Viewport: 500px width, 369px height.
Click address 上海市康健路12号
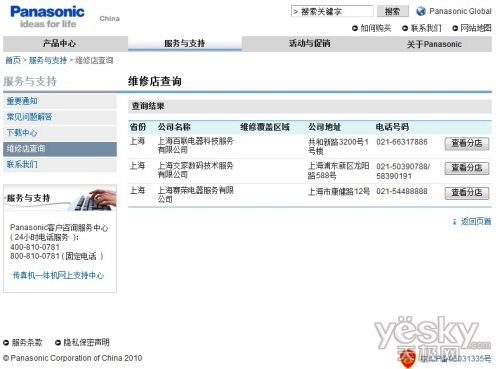coord(339,191)
